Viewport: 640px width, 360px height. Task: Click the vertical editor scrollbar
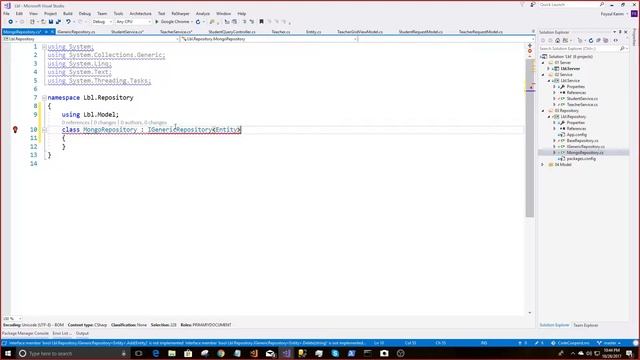pyautogui.click(x=530, y=139)
